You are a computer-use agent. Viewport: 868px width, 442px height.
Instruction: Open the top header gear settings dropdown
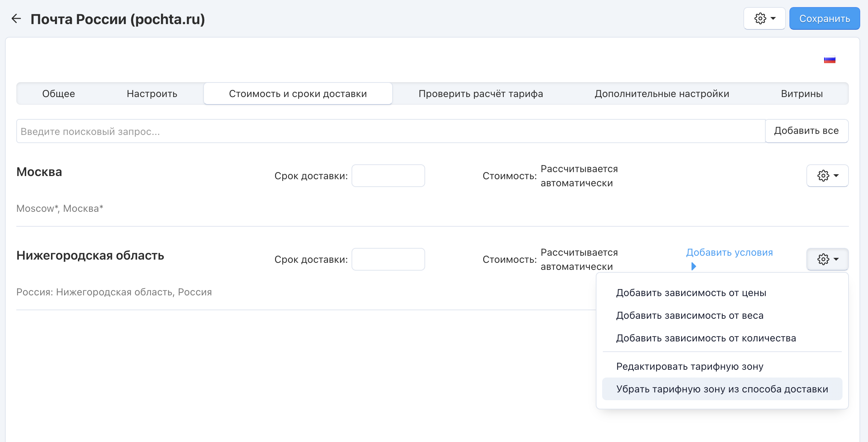click(x=764, y=18)
